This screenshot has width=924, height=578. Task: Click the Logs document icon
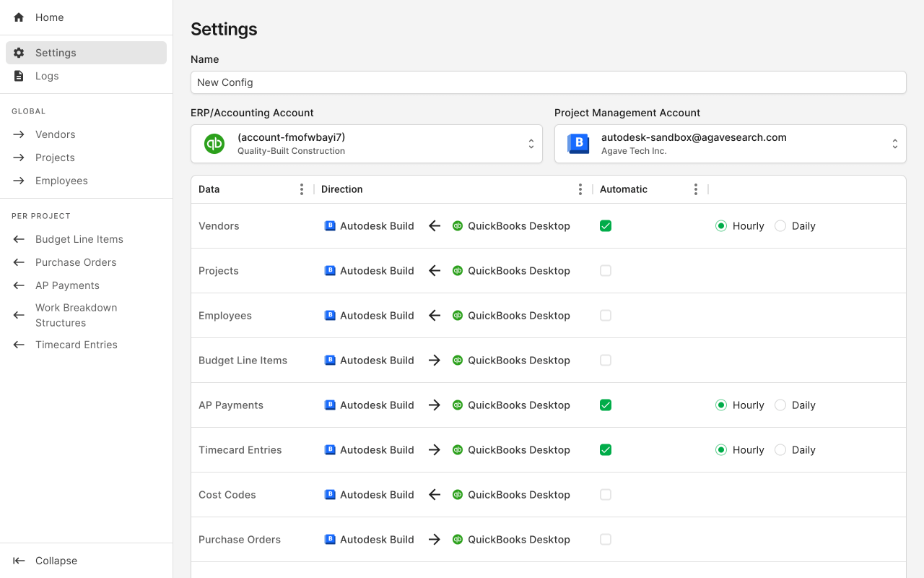click(x=19, y=76)
